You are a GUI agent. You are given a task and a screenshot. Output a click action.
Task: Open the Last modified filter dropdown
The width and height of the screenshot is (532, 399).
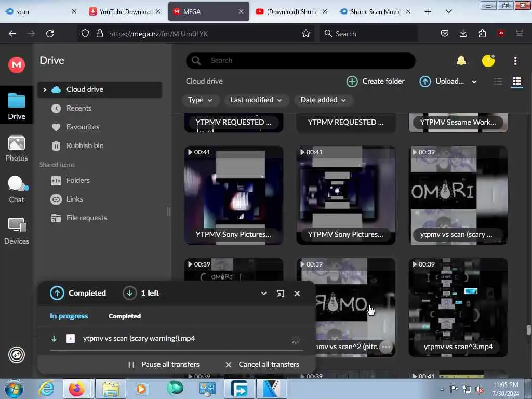coord(256,100)
